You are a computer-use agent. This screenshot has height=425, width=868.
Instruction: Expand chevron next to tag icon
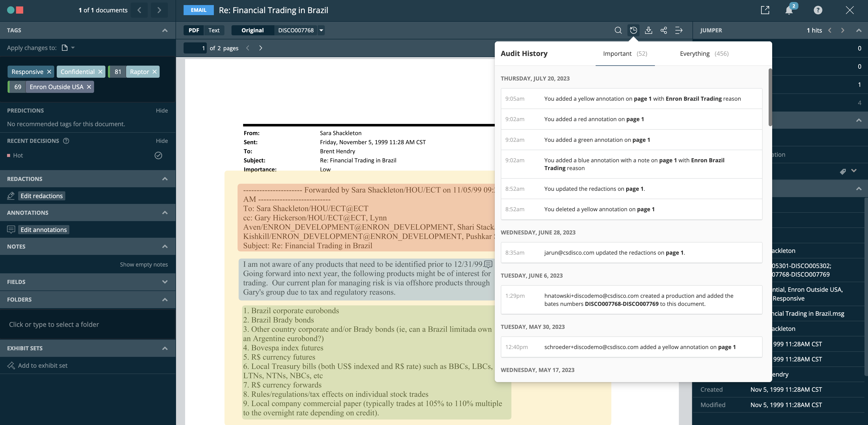coord(854,171)
